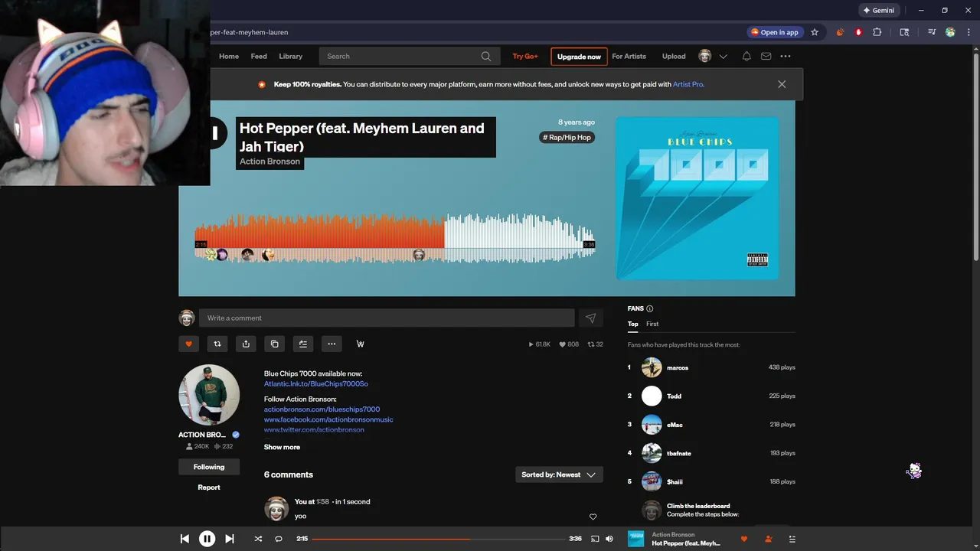The height and width of the screenshot is (551, 980).
Task: Open the Feed page
Action: tap(259, 56)
